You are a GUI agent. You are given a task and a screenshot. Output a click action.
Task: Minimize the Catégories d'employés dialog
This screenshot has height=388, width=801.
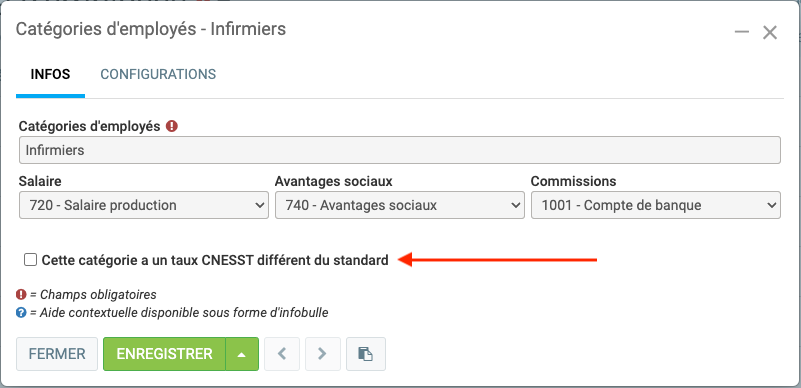click(742, 33)
